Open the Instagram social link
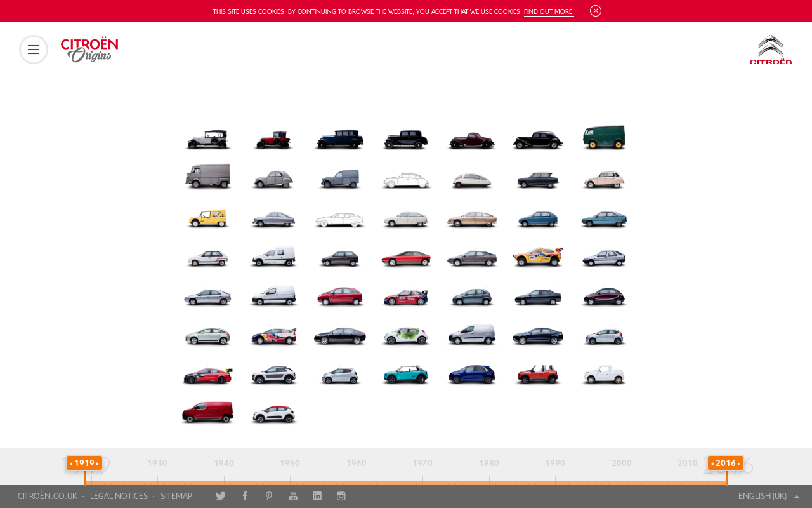The image size is (812, 508). (341, 496)
